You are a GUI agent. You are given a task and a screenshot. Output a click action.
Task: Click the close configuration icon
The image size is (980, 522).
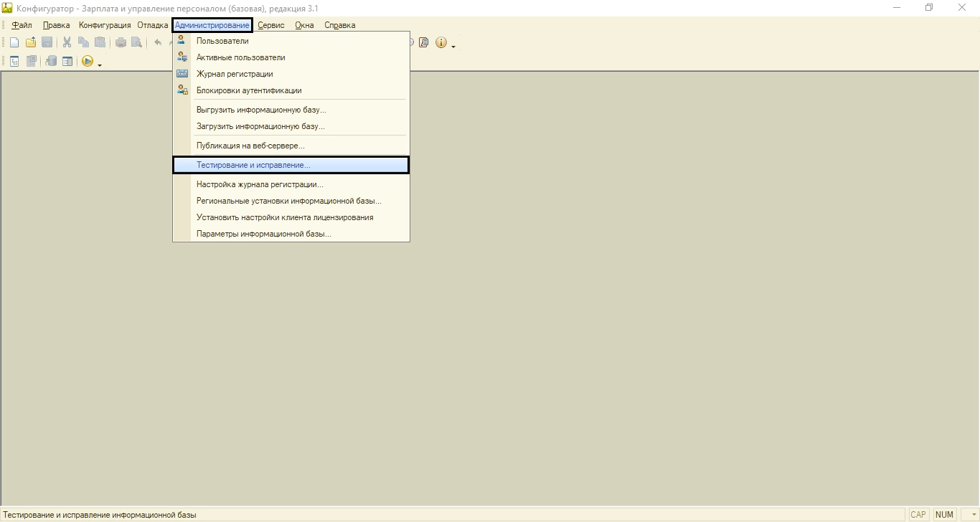coord(32,62)
